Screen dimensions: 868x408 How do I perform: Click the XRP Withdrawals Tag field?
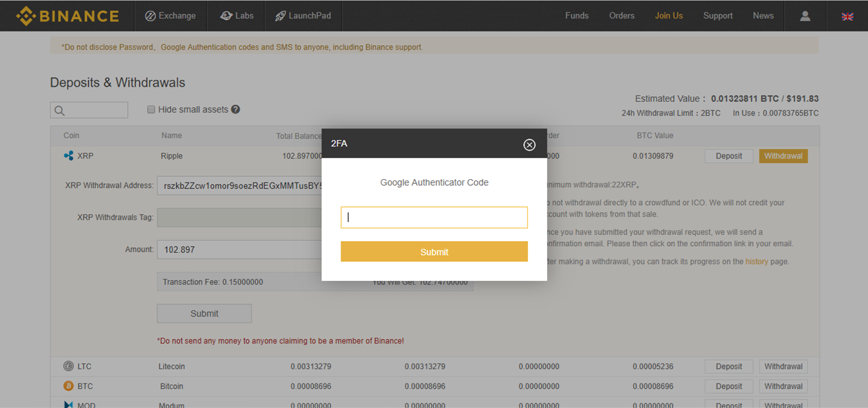point(239,217)
